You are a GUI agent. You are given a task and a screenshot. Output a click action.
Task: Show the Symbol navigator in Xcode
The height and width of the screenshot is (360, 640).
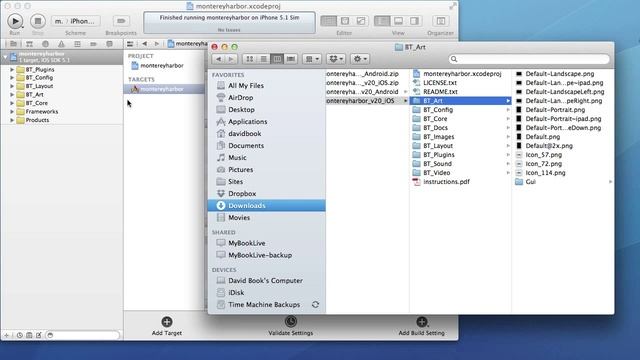point(29,44)
